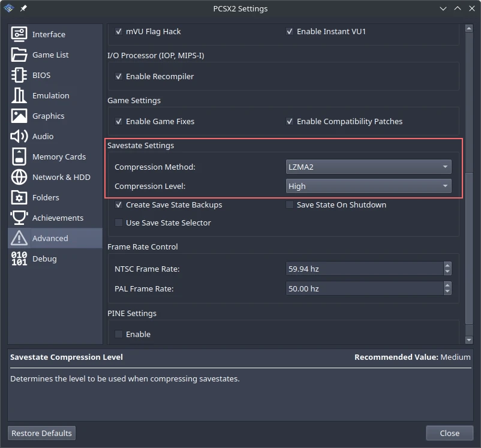Viewport: 481px width, 448px height.
Task: Open the Compression Method dropdown
Action: click(368, 167)
